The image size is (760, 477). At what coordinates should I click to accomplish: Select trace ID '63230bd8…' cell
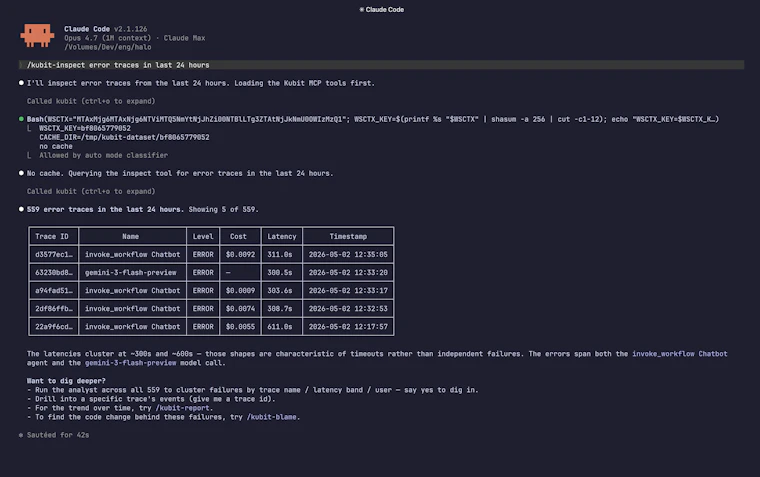(x=53, y=272)
